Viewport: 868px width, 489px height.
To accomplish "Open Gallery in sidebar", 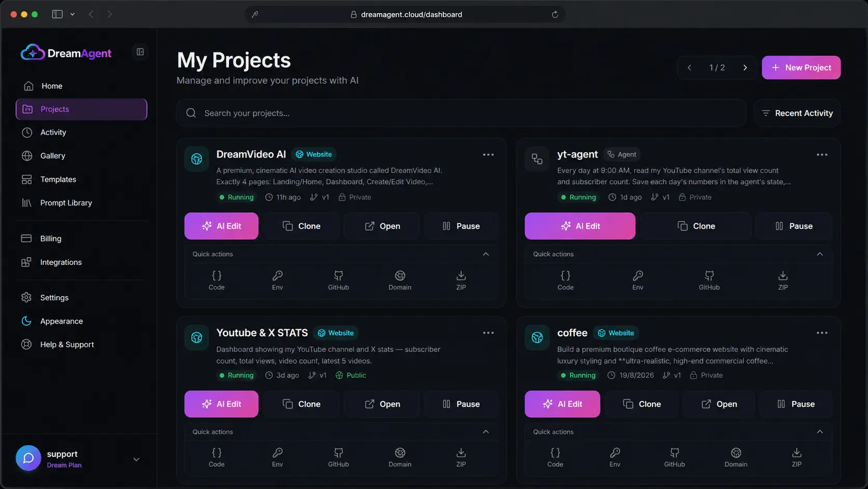I will tap(82, 156).
